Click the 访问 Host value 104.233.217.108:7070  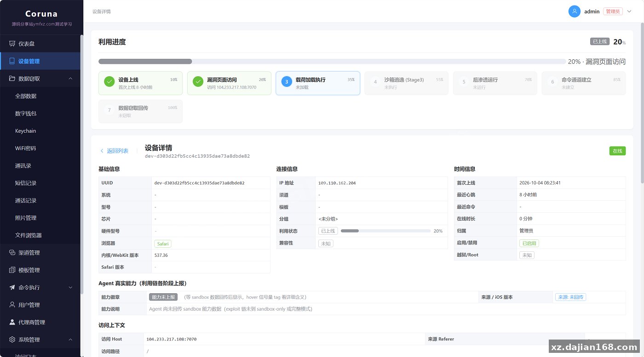[172, 339]
